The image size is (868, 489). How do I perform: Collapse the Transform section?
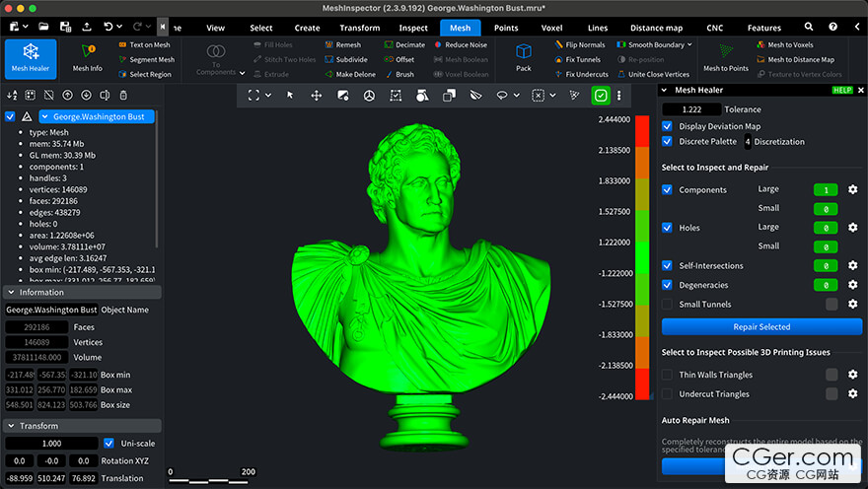(12, 426)
